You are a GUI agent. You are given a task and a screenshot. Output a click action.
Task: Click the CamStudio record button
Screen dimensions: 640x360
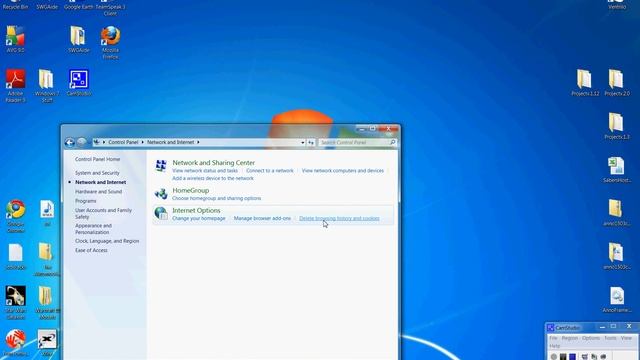pos(553,357)
